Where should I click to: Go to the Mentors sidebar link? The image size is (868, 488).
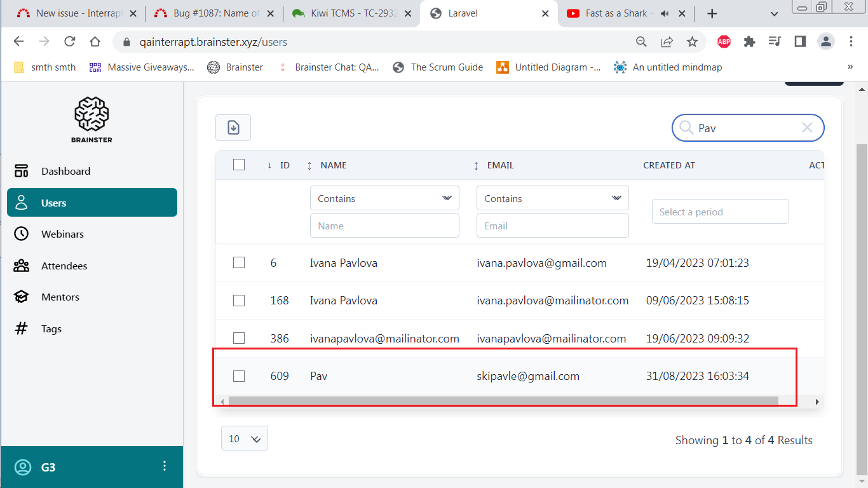tap(60, 297)
